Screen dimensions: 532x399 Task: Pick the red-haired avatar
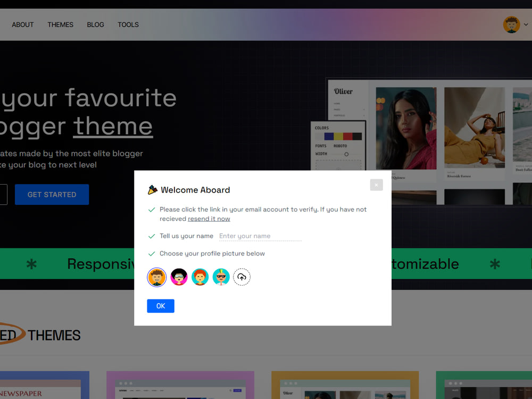200,277
